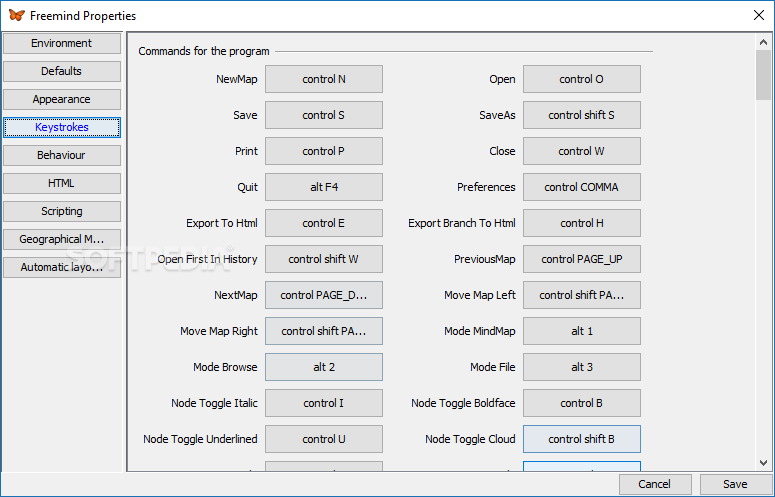Edit the Move Map Left shortcut

click(x=582, y=295)
